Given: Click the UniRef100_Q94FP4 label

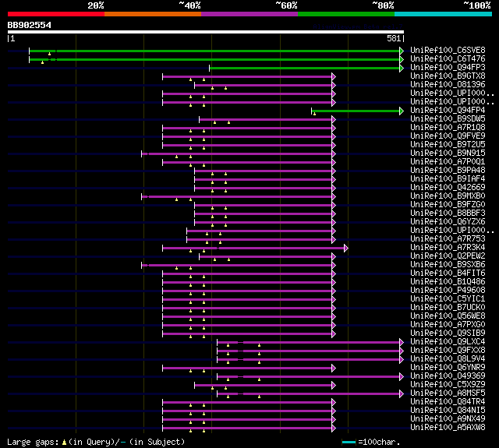Looking at the screenshot, I should pos(448,111).
